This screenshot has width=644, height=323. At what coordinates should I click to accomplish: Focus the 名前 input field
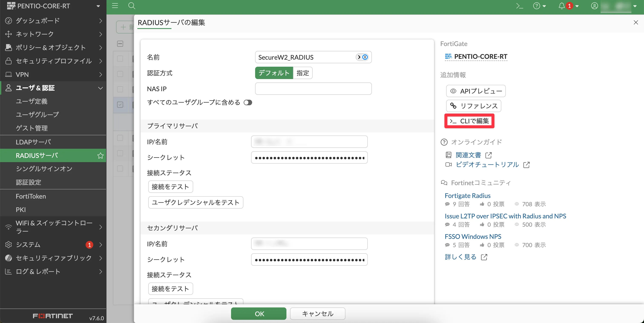click(313, 57)
